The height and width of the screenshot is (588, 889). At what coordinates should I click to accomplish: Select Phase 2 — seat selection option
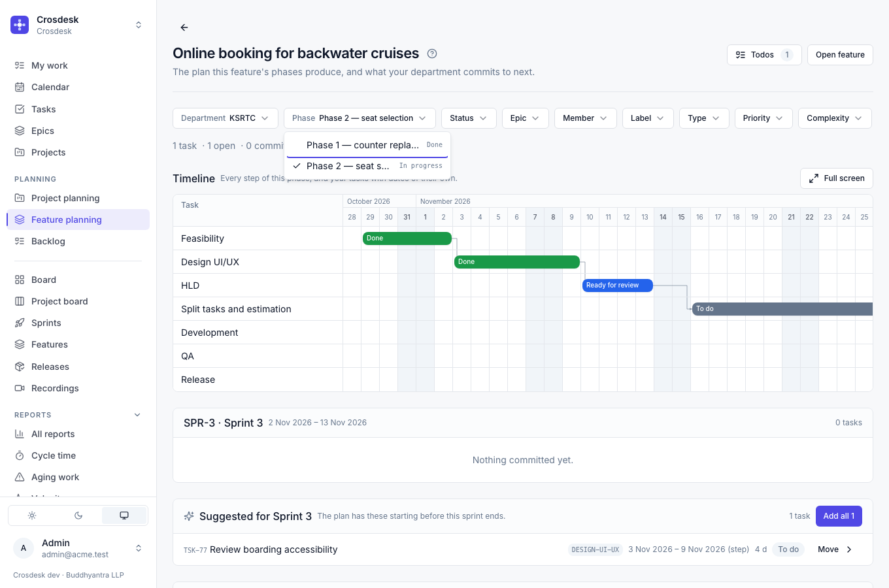point(367,166)
